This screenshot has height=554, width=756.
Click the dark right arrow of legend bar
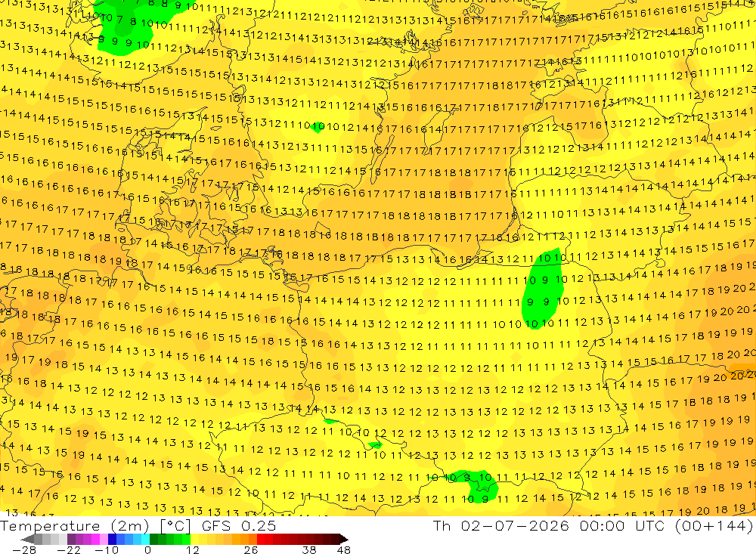pyautogui.click(x=344, y=539)
